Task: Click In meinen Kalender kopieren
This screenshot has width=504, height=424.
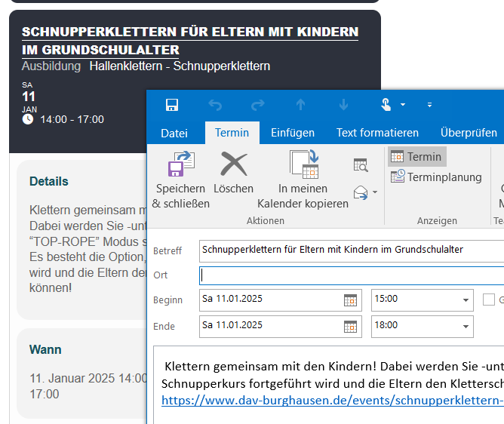Action: (303, 180)
